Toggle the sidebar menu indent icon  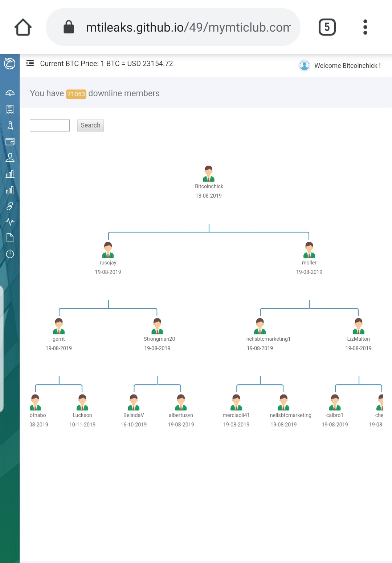click(30, 63)
